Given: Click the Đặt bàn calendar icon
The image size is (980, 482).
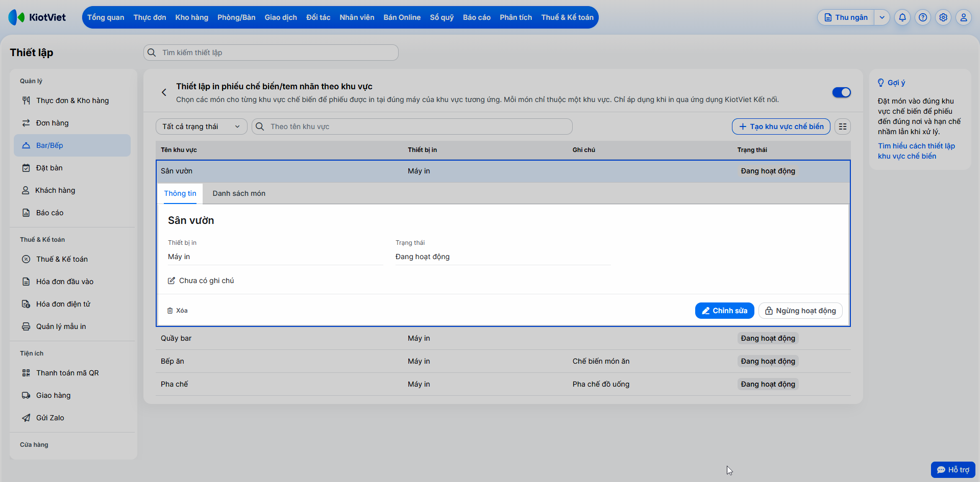Looking at the screenshot, I should [26, 168].
